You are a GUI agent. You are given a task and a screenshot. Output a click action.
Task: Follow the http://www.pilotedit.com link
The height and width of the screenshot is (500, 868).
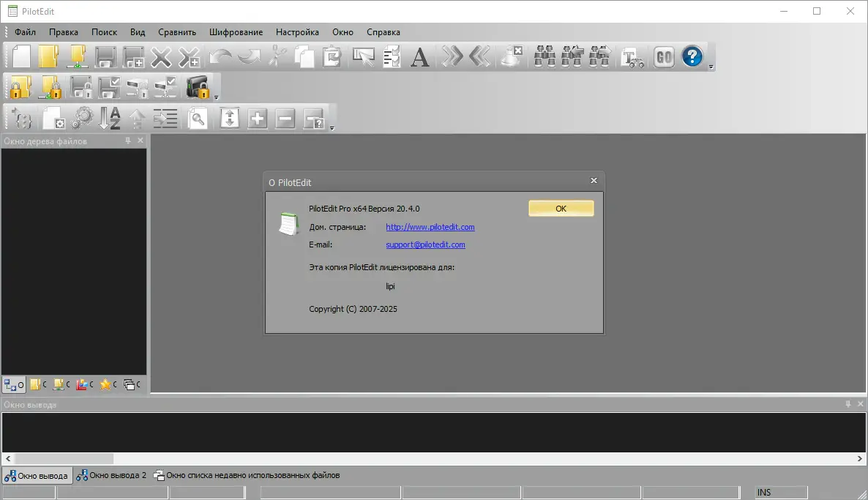coord(430,227)
